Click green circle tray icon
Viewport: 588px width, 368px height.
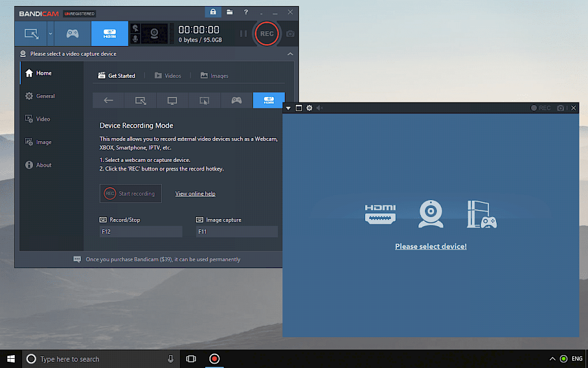(563, 359)
